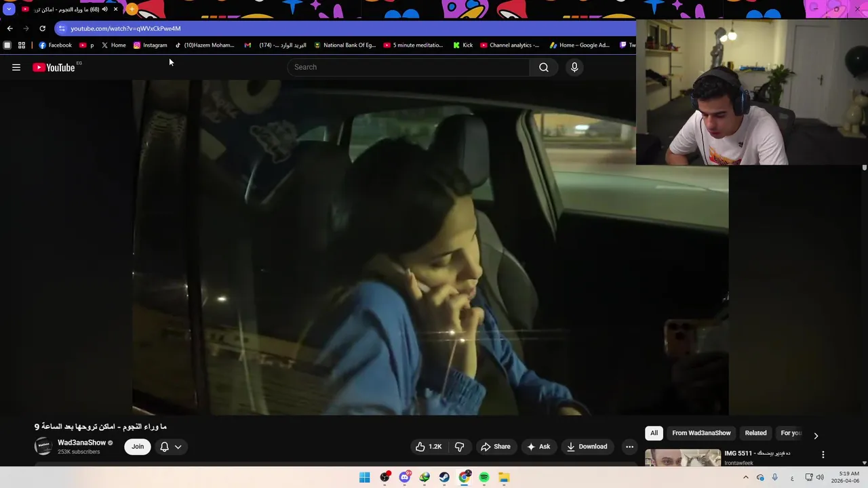Viewport: 868px width, 488px height.
Task: Open the Instagram bookmark
Action: point(150,45)
